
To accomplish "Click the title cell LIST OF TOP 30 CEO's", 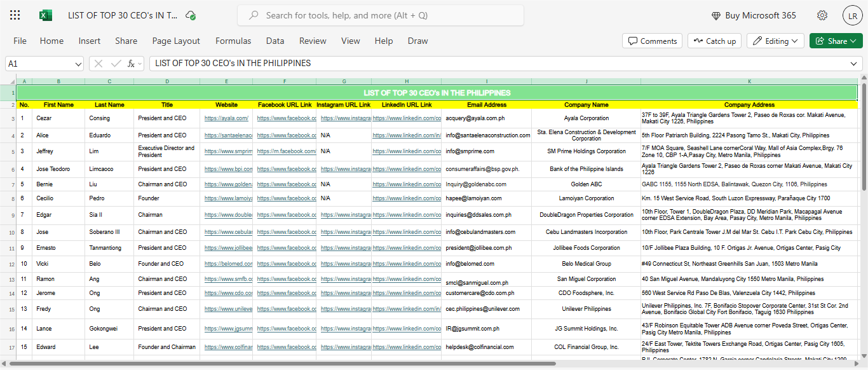I will pyautogui.click(x=437, y=93).
